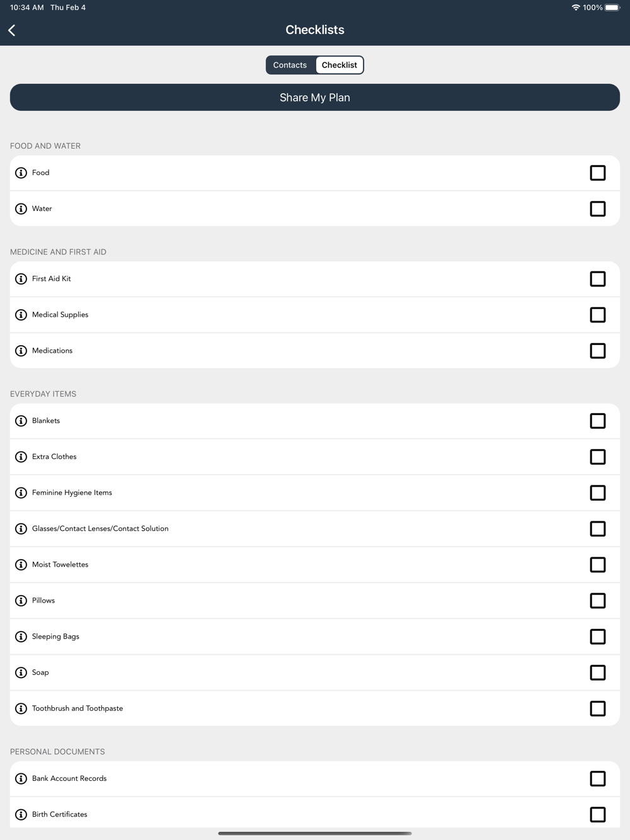Tap the Checklists page title

pos(315,30)
